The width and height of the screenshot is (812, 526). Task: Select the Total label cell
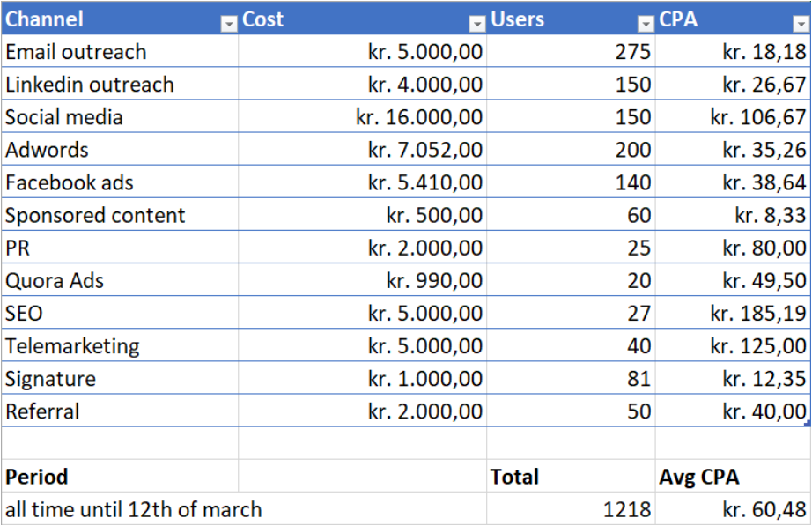[571, 476]
